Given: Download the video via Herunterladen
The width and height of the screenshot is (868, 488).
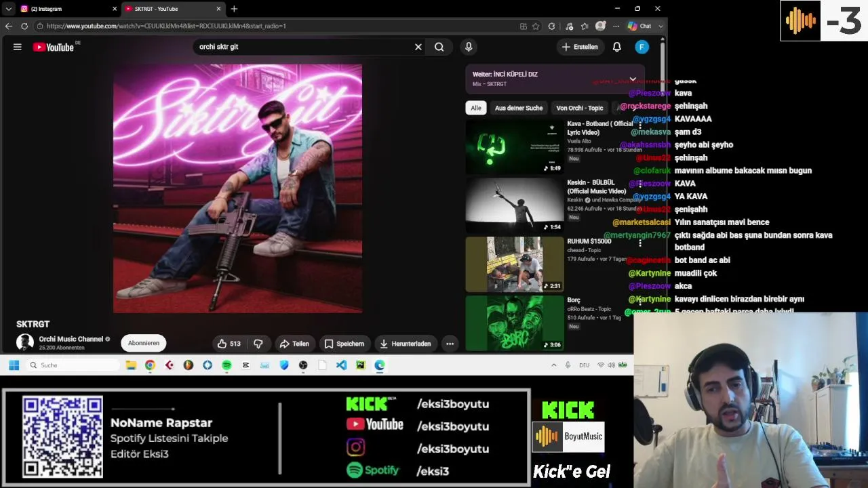Looking at the screenshot, I should point(406,344).
